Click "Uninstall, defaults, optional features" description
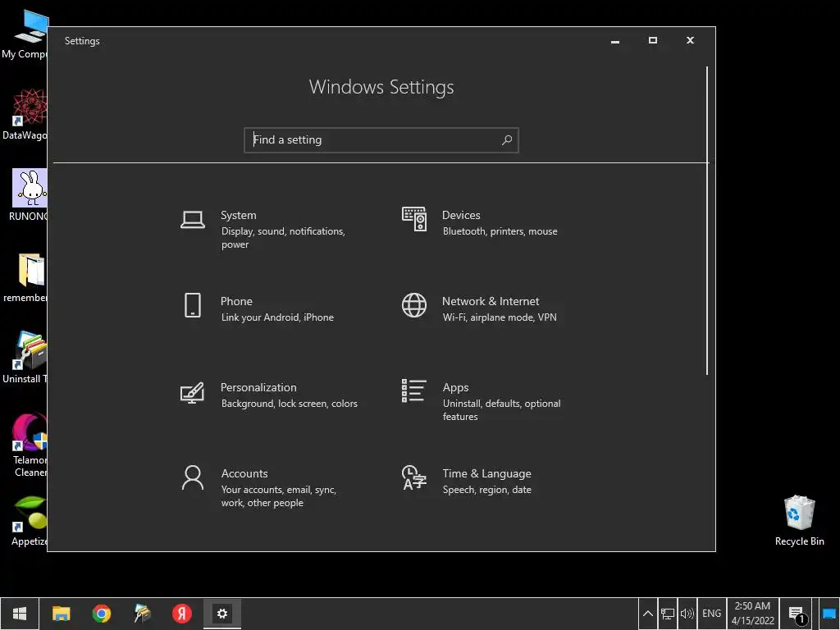This screenshot has height=630, width=840. point(501,410)
